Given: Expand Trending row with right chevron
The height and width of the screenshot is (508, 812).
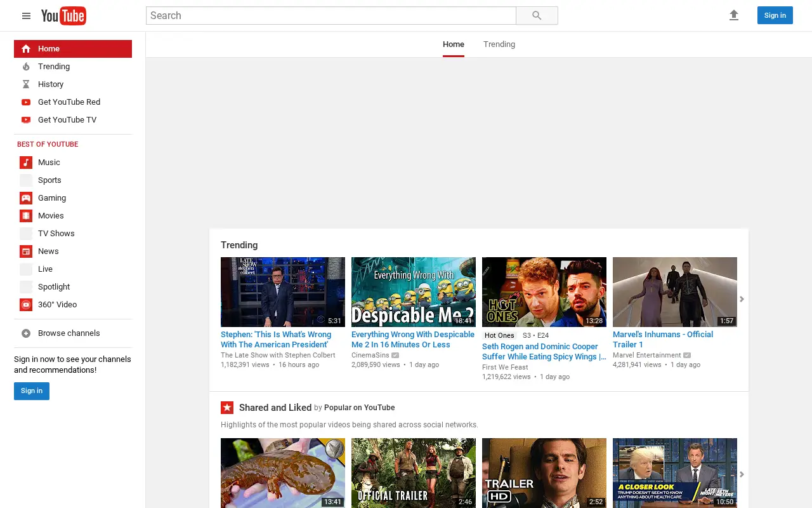Looking at the screenshot, I should [742, 299].
